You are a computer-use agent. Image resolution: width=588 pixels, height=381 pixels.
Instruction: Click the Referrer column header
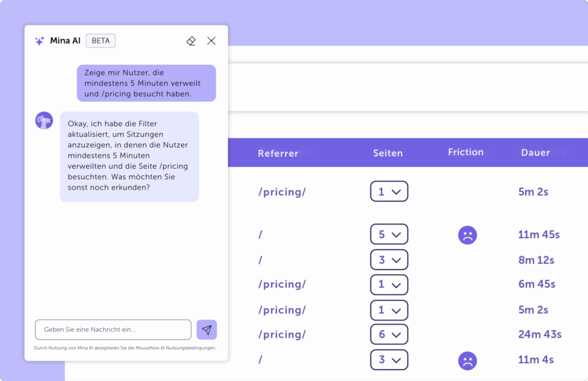click(x=278, y=153)
